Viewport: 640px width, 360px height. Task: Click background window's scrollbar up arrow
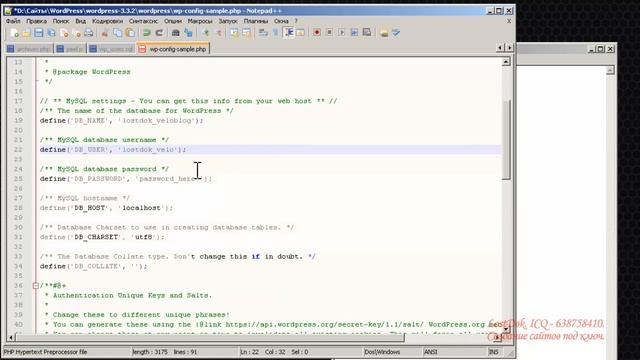pyautogui.click(x=610, y=70)
